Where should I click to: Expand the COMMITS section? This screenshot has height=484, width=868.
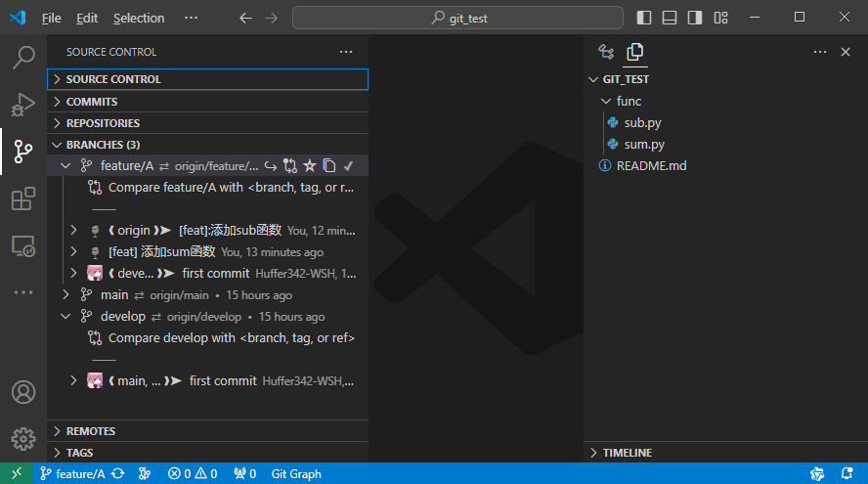[x=92, y=102]
